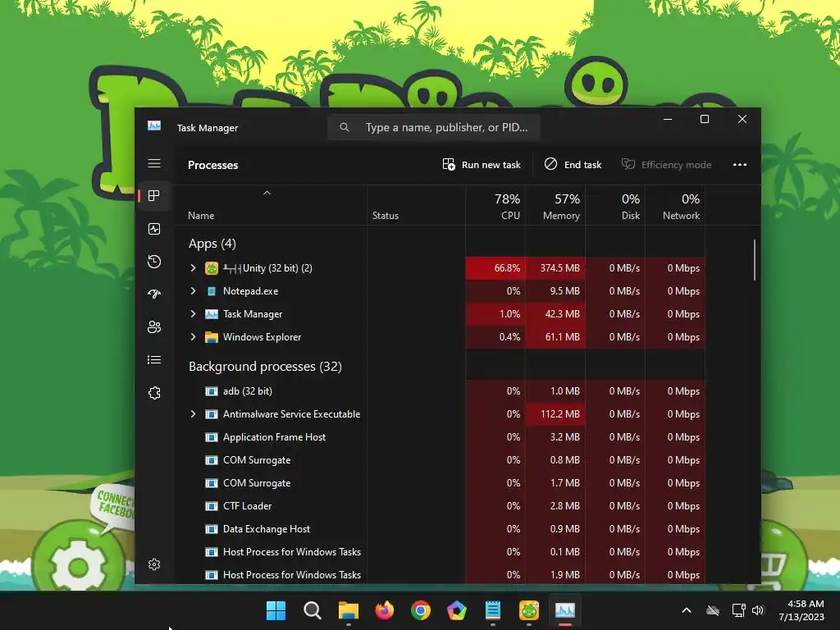Click the Task Manager title bar app icon
Image resolution: width=840 pixels, height=630 pixels.
tap(154, 126)
